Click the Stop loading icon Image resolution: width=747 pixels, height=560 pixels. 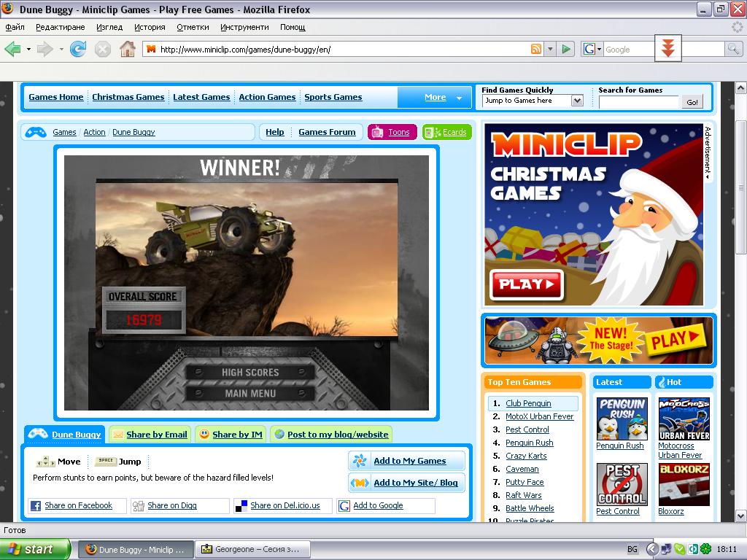pos(103,49)
